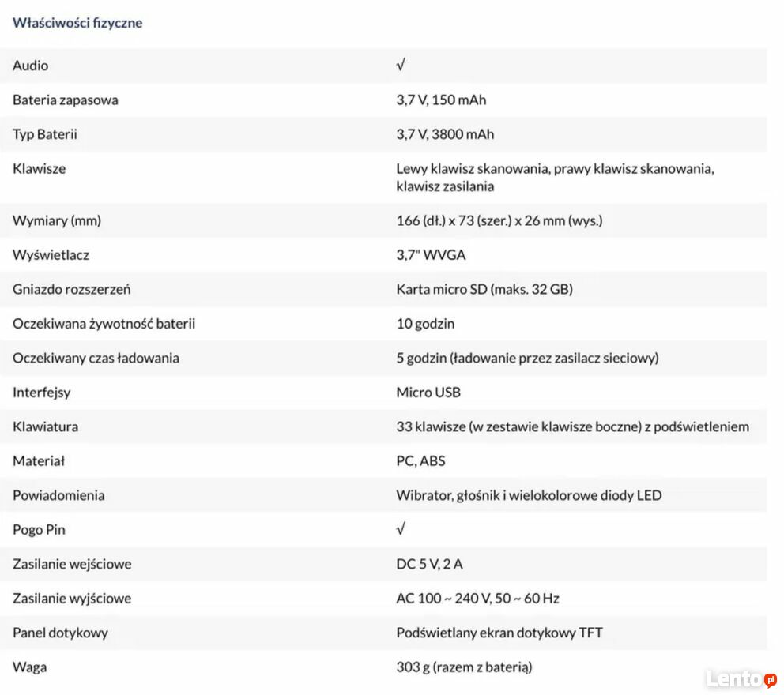Click the Lento.pl watermark logo
The height and width of the screenshot is (695, 784).
click(x=742, y=679)
